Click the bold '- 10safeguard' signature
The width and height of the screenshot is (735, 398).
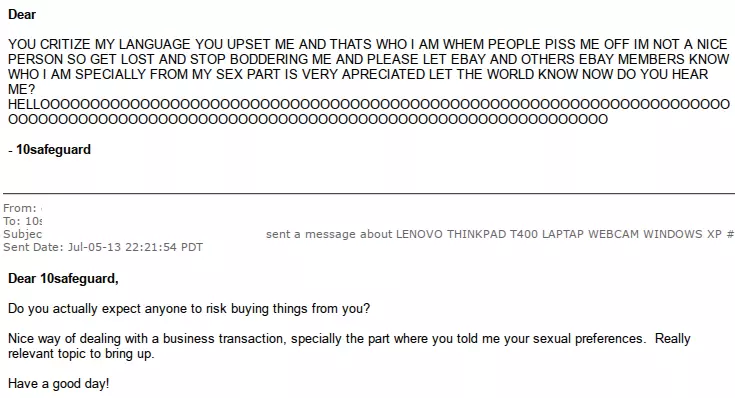click(49, 150)
